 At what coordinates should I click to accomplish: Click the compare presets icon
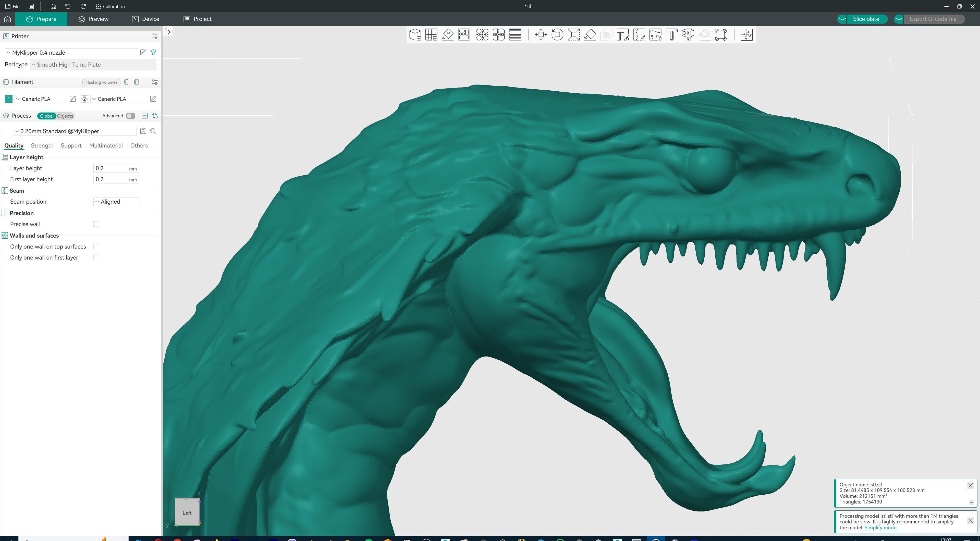(x=154, y=116)
